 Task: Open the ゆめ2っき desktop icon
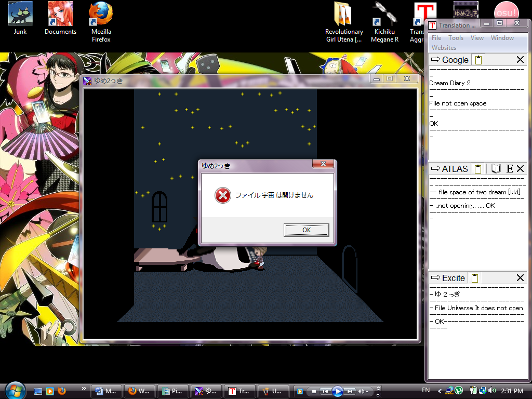pyautogui.click(x=466, y=9)
